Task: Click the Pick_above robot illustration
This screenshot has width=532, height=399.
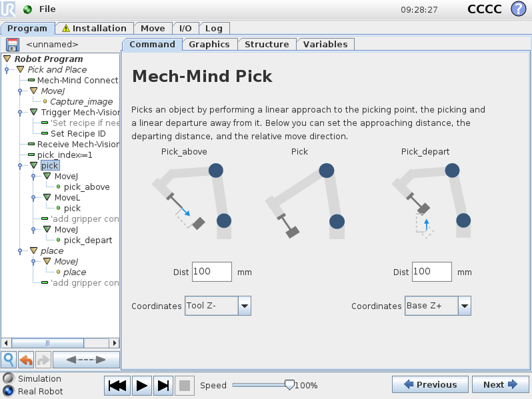Action: 191,201
